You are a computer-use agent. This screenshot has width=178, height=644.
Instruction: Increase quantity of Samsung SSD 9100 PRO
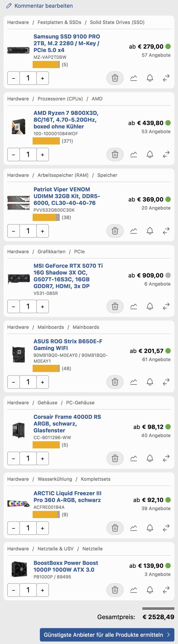(43, 78)
